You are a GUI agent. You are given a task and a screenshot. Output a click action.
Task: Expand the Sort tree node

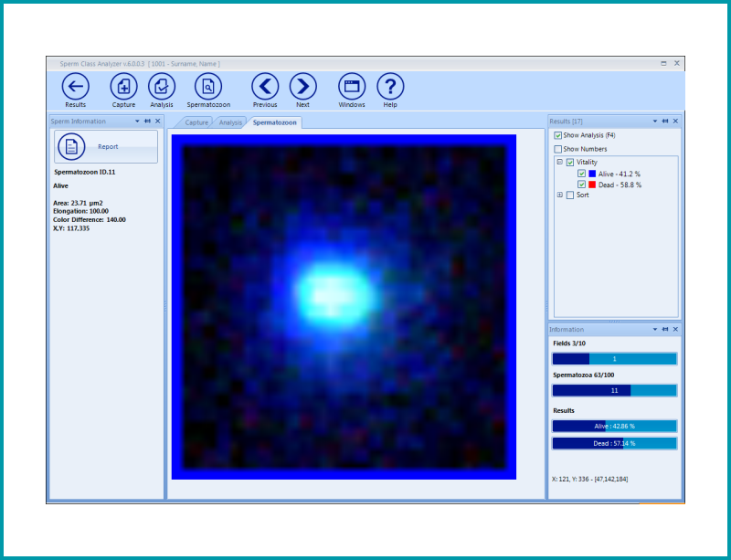tap(560, 195)
